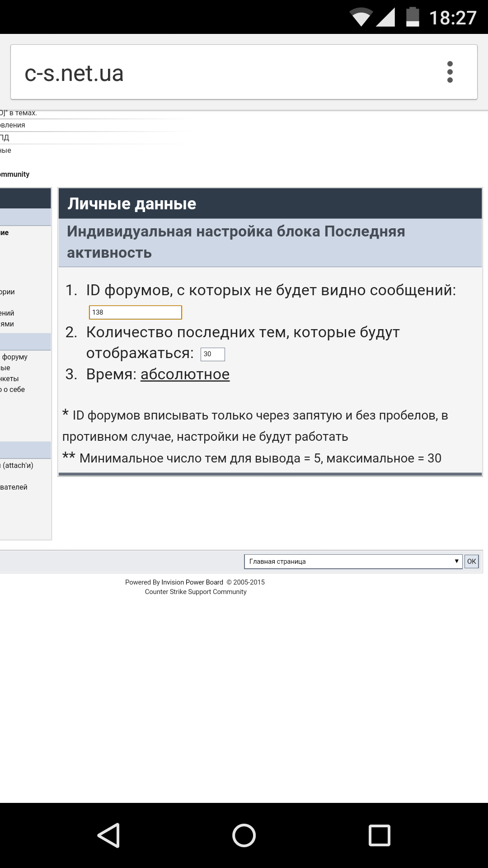Click the © 2005-2015 copyright text
The width and height of the screenshot is (488, 868).
pyautogui.click(x=245, y=582)
